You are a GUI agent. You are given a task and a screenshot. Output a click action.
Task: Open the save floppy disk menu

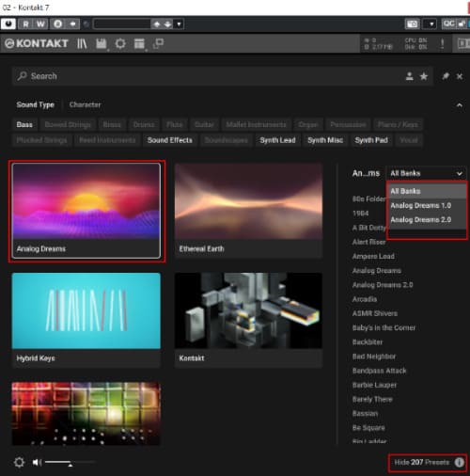(x=102, y=43)
